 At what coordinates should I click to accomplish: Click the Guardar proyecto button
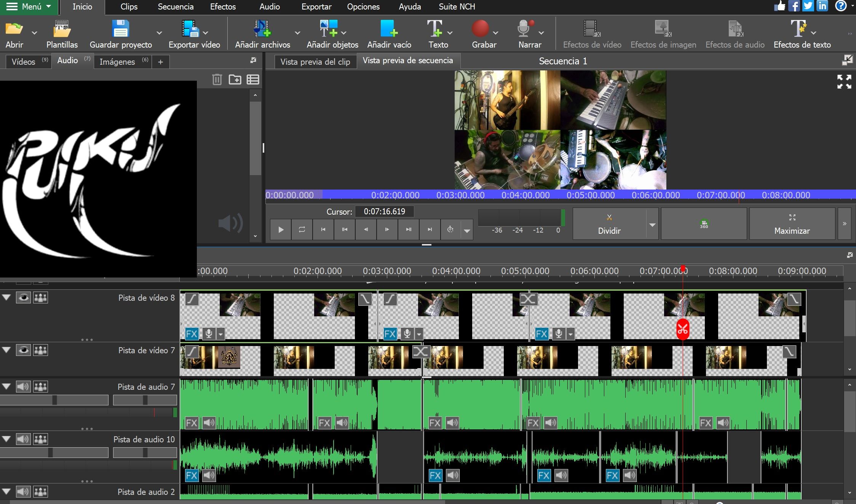(x=121, y=34)
